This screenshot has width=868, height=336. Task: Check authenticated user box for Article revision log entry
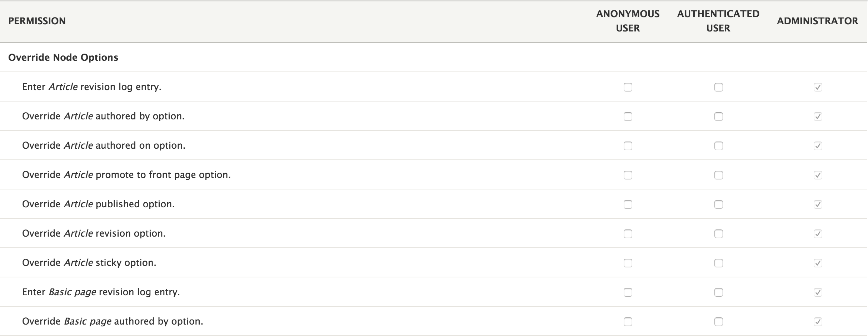(x=718, y=87)
